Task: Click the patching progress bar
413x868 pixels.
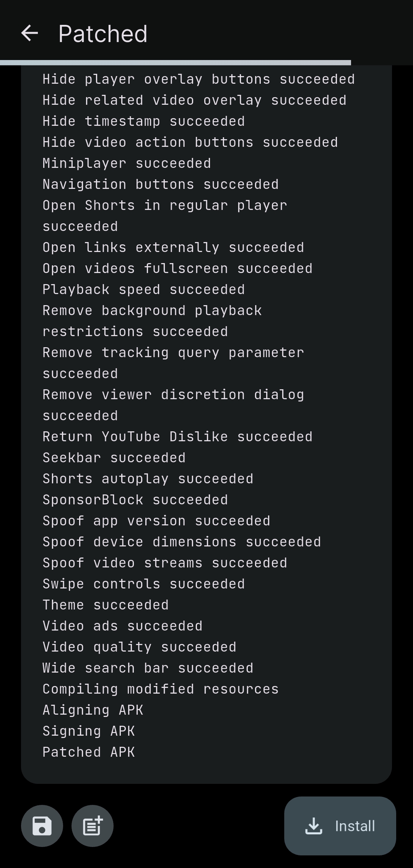Action: pyautogui.click(x=176, y=63)
